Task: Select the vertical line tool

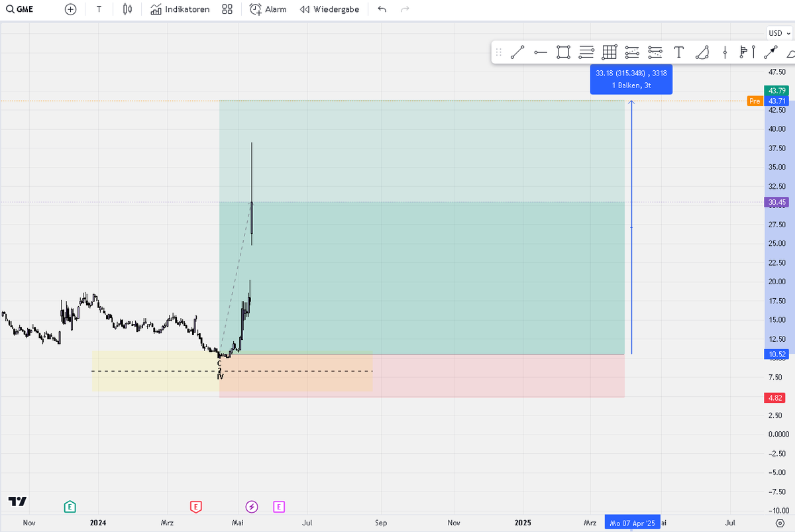Action: coord(725,52)
